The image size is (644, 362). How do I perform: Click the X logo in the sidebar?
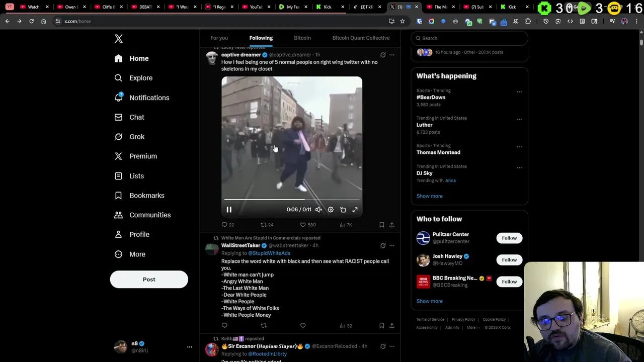coord(119,39)
